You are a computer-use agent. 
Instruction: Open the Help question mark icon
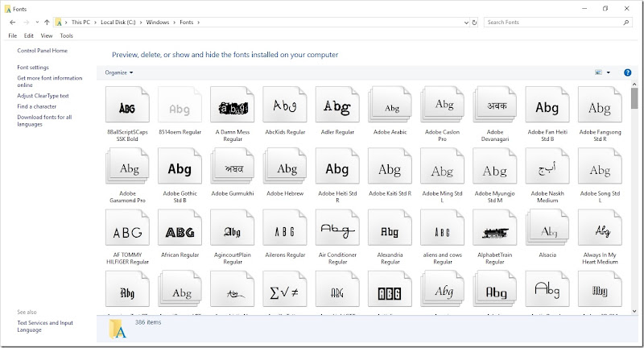click(x=627, y=72)
